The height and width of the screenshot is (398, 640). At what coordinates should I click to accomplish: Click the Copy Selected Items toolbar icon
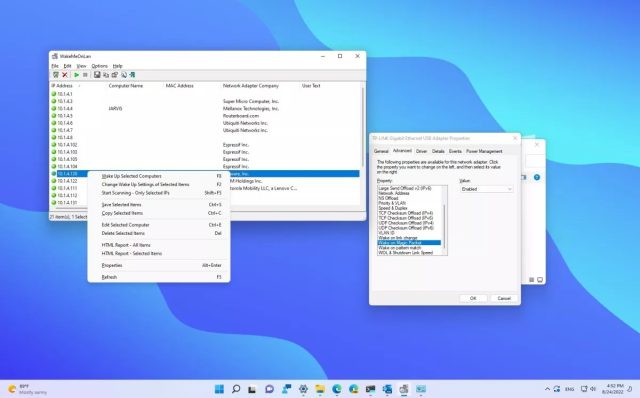point(106,75)
